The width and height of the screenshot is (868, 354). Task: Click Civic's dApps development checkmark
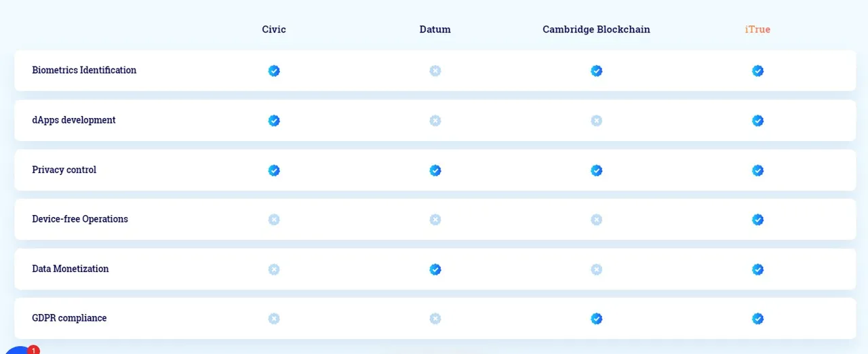tap(274, 121)
